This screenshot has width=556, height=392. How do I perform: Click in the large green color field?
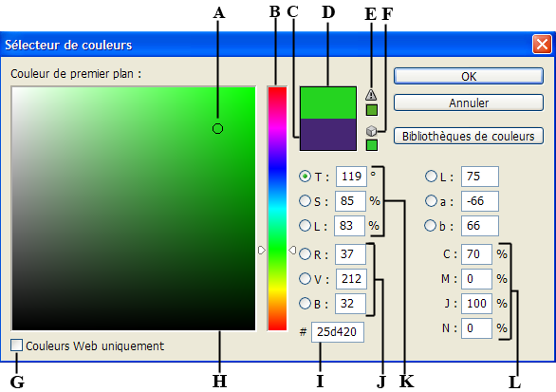tap(134, 208)
